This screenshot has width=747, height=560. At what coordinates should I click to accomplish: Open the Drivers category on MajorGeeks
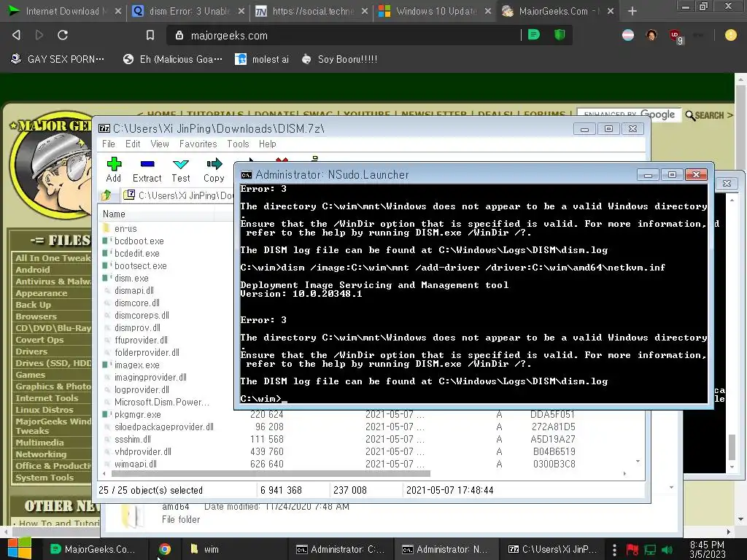coord(31,351)
